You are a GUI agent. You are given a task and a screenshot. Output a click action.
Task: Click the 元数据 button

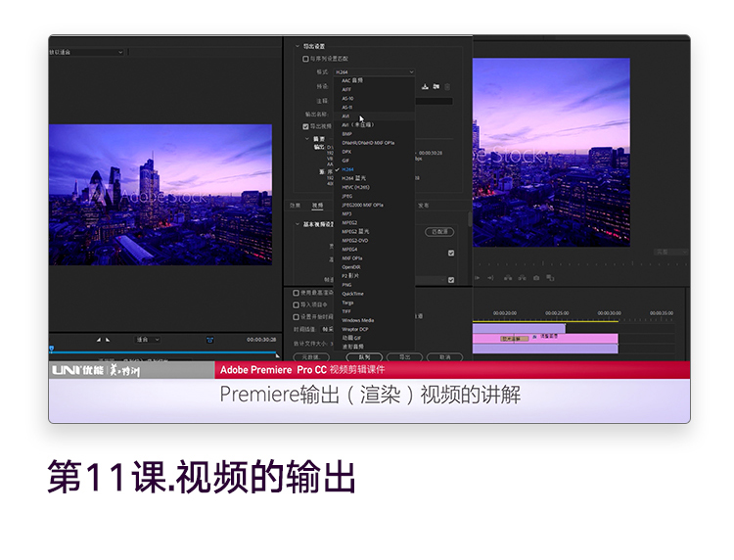311,357
